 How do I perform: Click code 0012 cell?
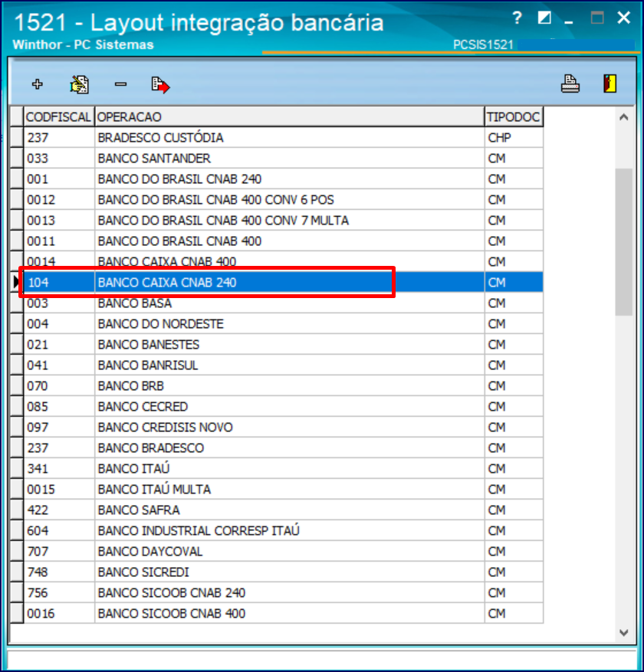[x=59, y=200]
